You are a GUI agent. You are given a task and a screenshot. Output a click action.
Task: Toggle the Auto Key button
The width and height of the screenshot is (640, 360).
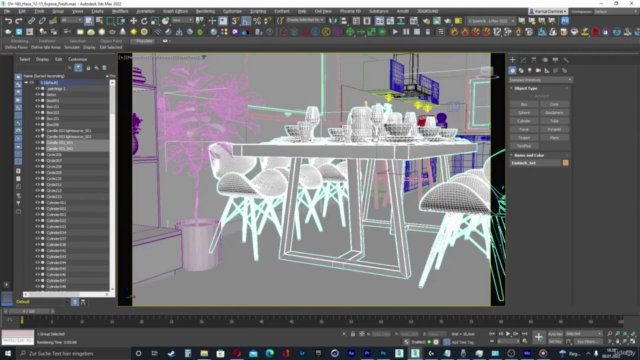pos(555,334)
